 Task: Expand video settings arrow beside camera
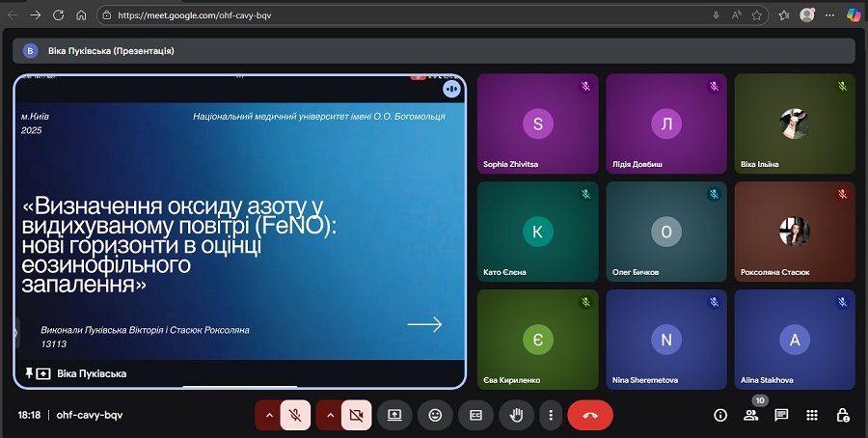pyautogui.click(x=329, y=415)
